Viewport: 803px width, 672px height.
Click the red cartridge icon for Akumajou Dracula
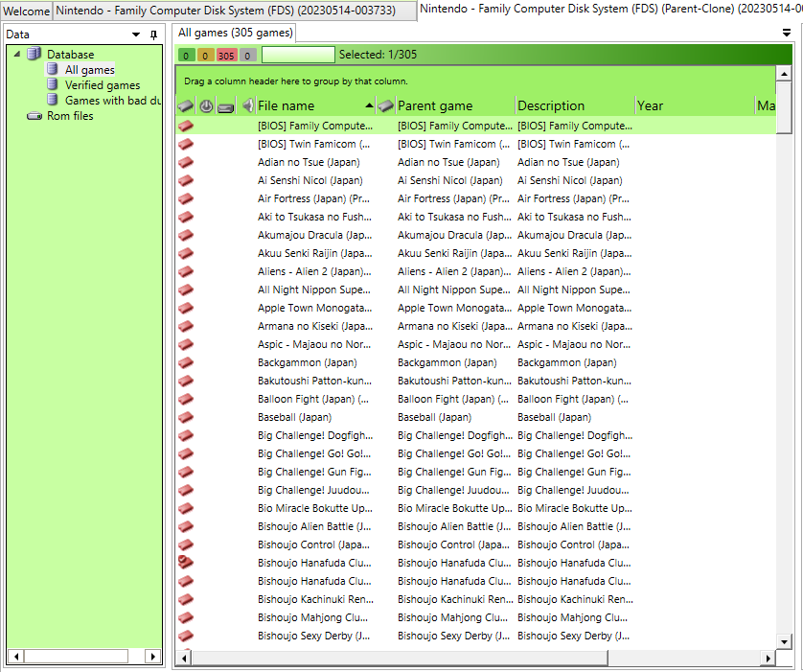point(185,235)
